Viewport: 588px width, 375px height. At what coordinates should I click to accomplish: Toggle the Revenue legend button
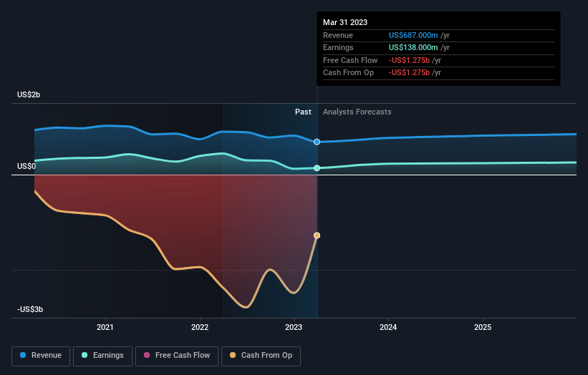pos(41,355)
